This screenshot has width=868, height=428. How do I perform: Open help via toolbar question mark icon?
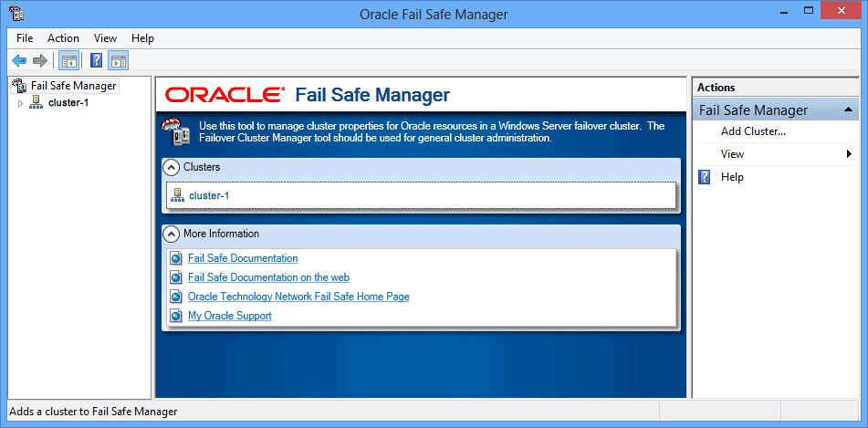coord(97,60)
